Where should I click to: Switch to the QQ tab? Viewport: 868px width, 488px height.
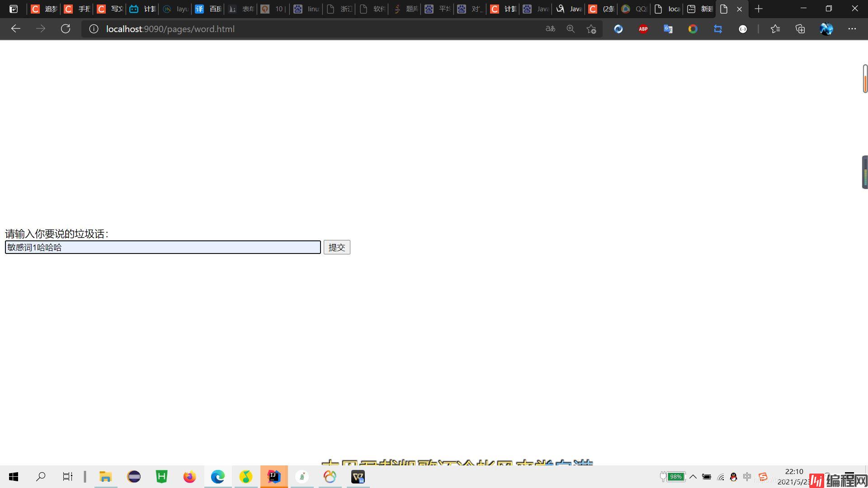(x=635, y=9)
